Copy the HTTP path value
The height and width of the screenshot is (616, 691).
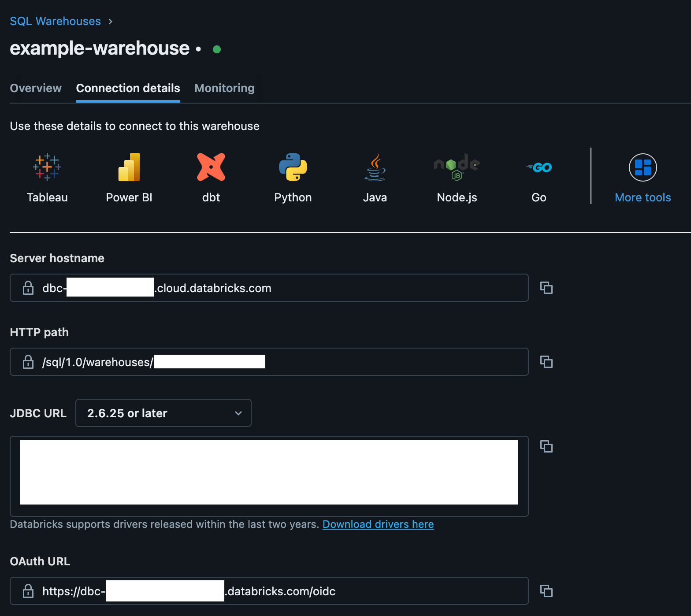click(x=546, y=362)
